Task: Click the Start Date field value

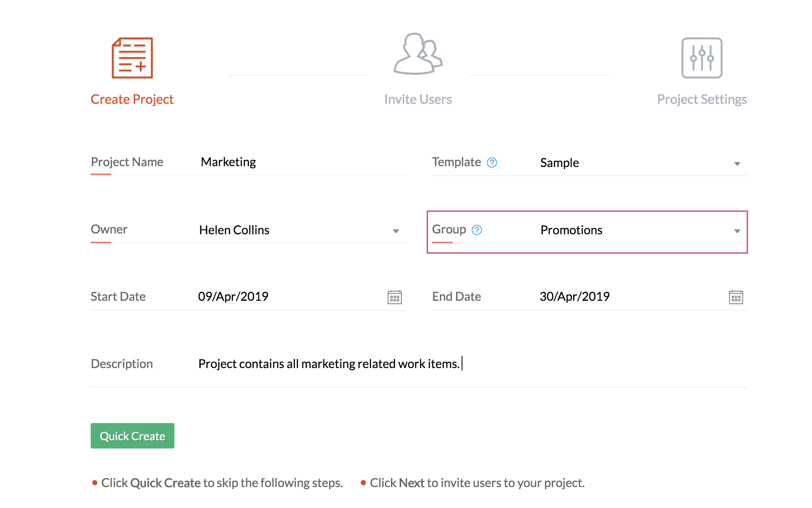Action: [x=233, y=297]
